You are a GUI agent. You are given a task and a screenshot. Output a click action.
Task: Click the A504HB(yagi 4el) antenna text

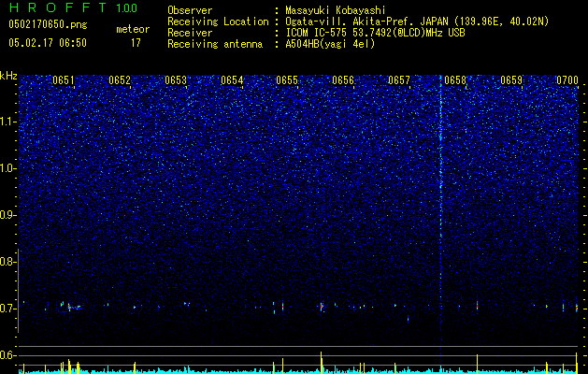[330, 44]
